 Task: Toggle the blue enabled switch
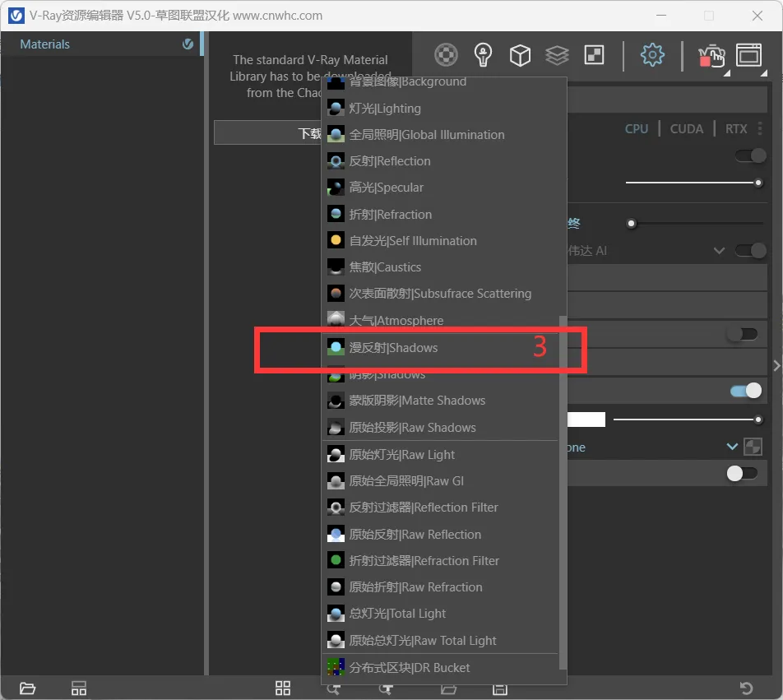(x=746, y=391)
